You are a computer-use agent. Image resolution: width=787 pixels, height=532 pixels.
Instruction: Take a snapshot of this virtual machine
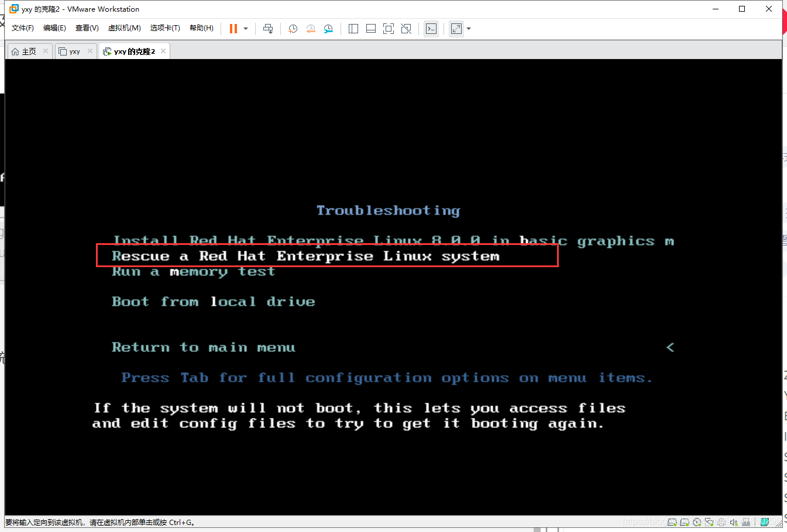tap(293, 29)
